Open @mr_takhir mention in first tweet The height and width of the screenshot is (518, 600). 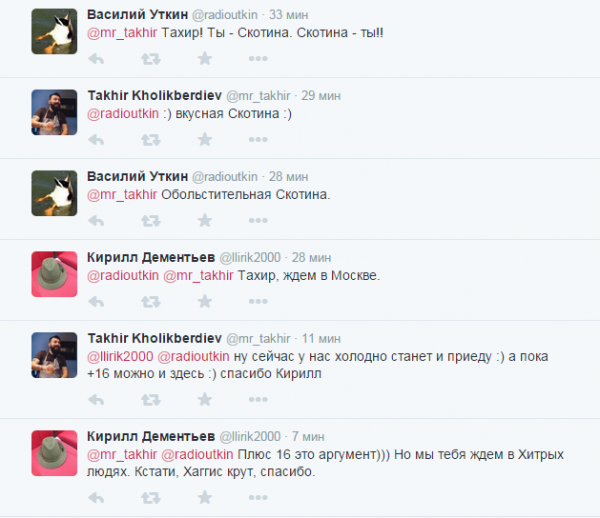click(122, 33)
